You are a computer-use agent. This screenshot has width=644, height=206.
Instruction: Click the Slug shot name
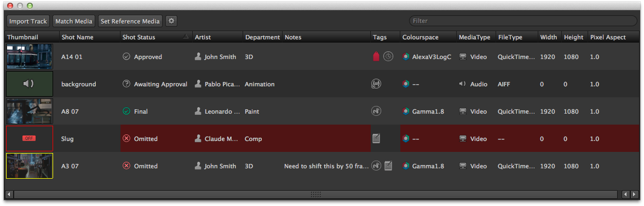pyautogui.click(x=67, y=139)
